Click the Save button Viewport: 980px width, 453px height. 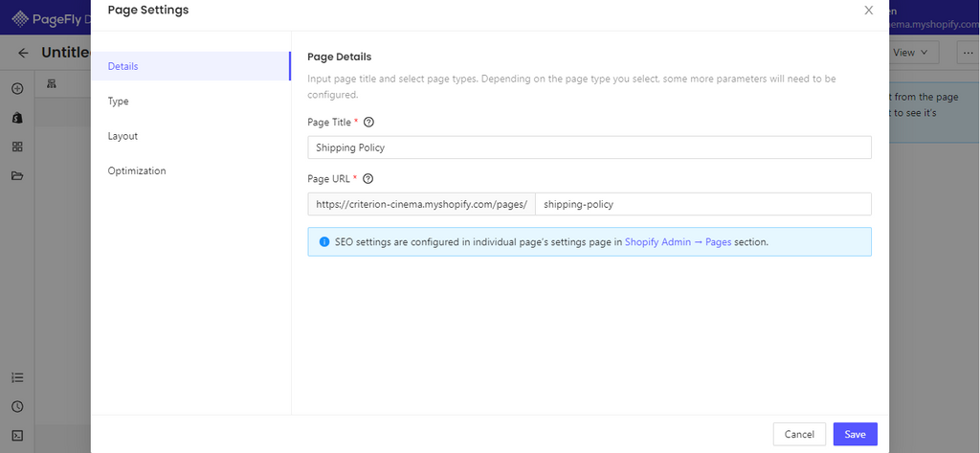[x=855, y=434]
